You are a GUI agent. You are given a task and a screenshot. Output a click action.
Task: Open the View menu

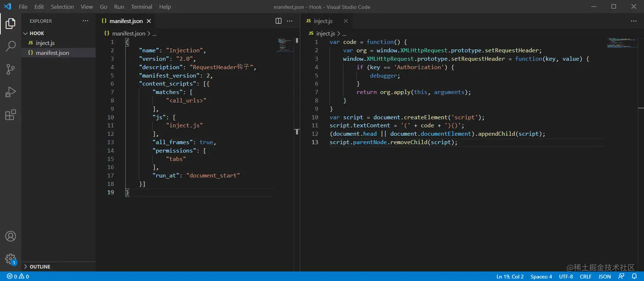87,7
